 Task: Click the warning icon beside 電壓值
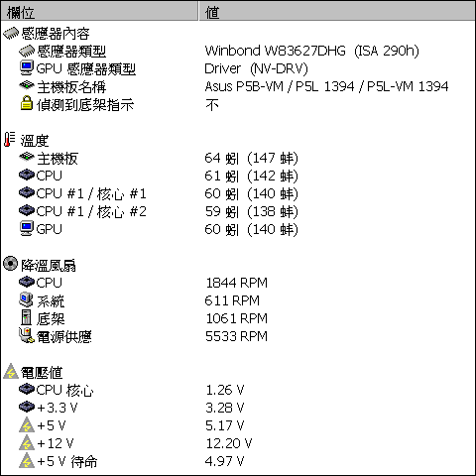coord(11,371)
